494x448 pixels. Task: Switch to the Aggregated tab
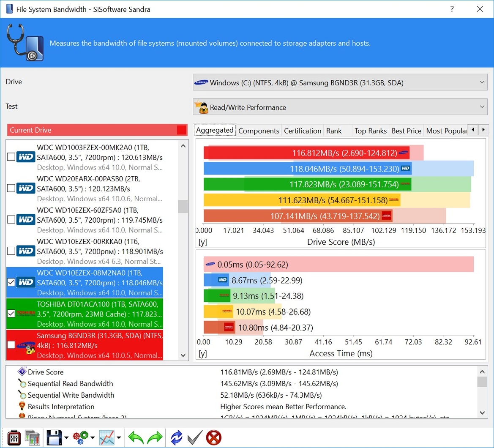pos(215,130)
